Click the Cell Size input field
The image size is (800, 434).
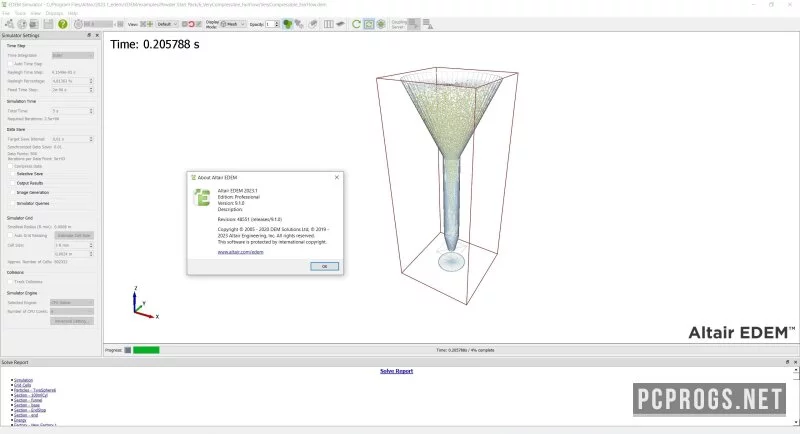click(x=72, y=245)
